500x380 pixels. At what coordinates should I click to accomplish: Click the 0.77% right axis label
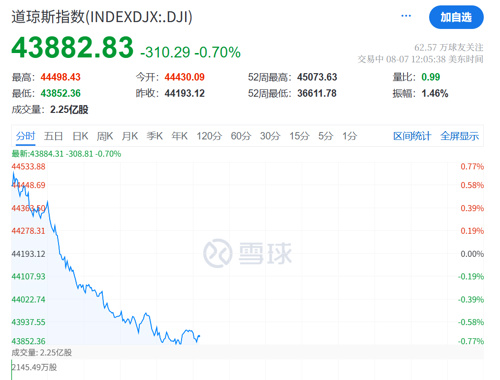pyautogui.click(x=472, y=166)
